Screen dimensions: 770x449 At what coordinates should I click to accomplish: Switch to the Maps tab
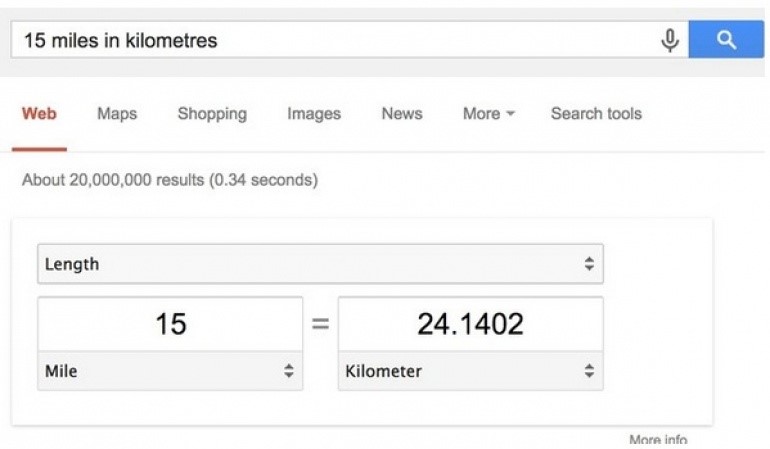pos(117,114)
